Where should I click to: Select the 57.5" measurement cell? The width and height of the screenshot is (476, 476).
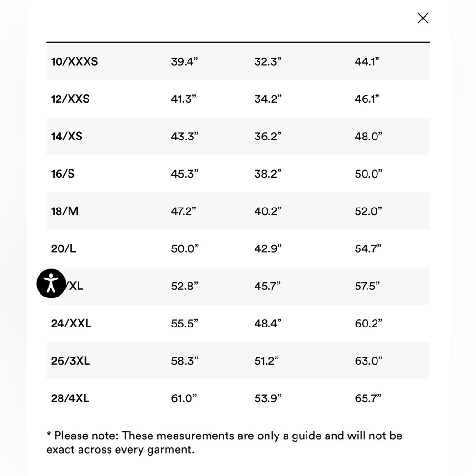(x=367, y=286)
